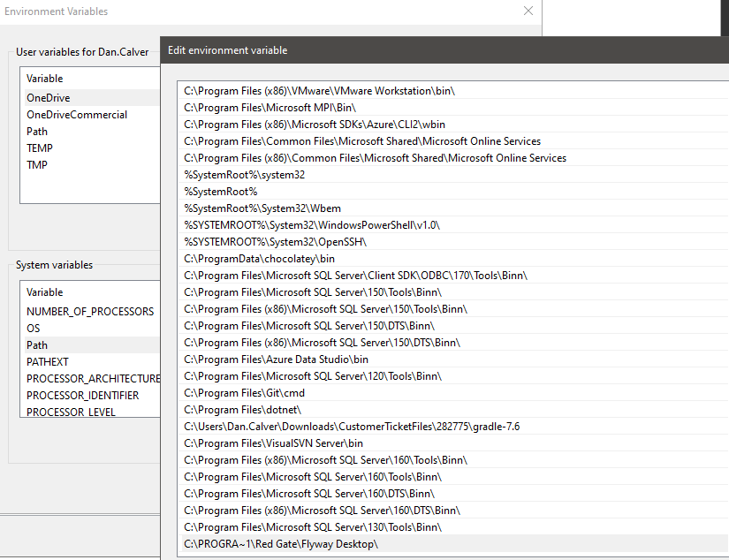The height and width of the screenshot is (560, 729).
Task: Select PROCESSOR_LEVEL system variable
Action: [90, 411]
